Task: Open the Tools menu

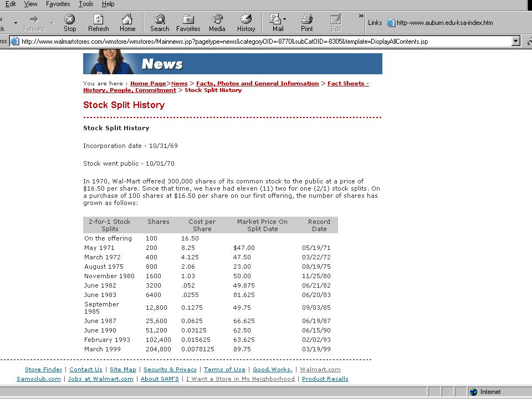Action: tap(86, 4)
